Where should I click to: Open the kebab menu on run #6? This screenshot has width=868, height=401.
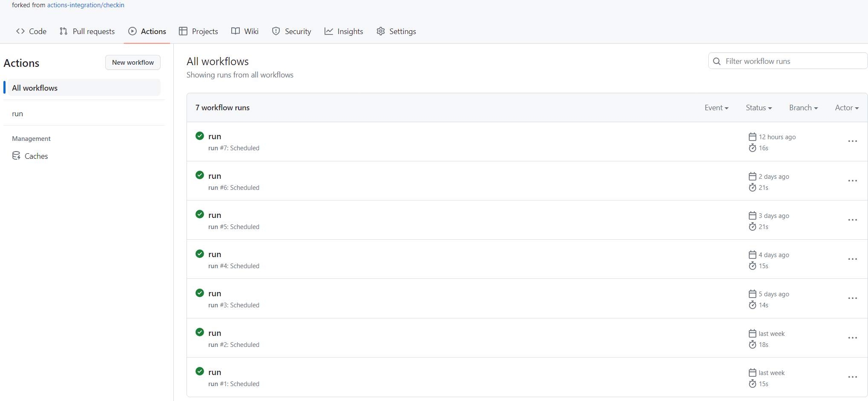click(852, 180)
